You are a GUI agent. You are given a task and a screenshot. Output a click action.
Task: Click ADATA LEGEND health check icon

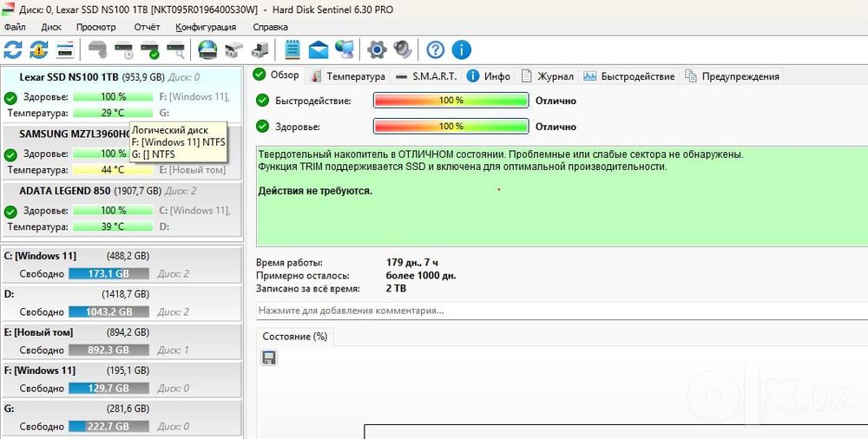click(10, 212)
